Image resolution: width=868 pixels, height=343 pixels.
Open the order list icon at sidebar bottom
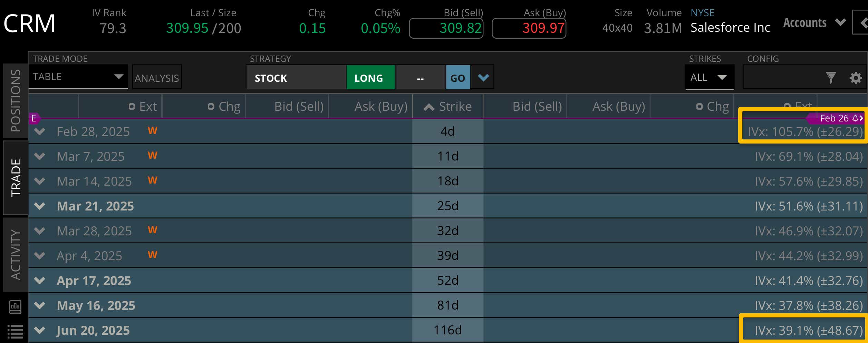(x=15, y=332)
